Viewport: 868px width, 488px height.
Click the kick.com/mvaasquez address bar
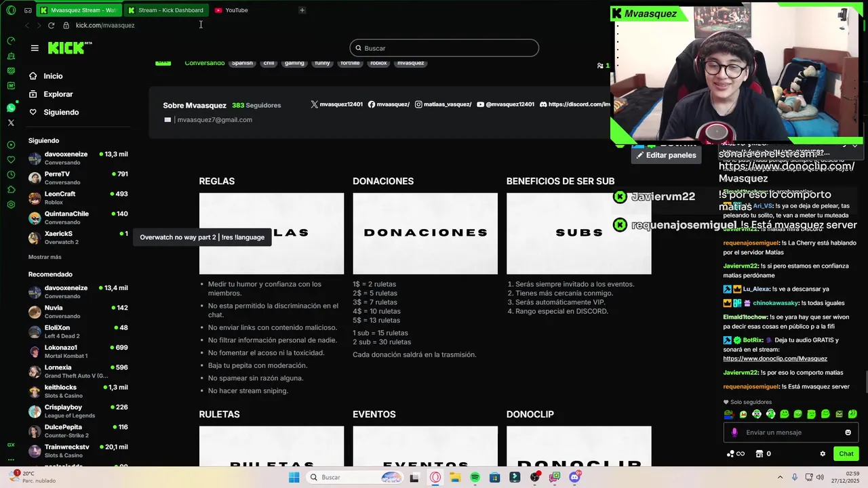click(x=105, y=25)
